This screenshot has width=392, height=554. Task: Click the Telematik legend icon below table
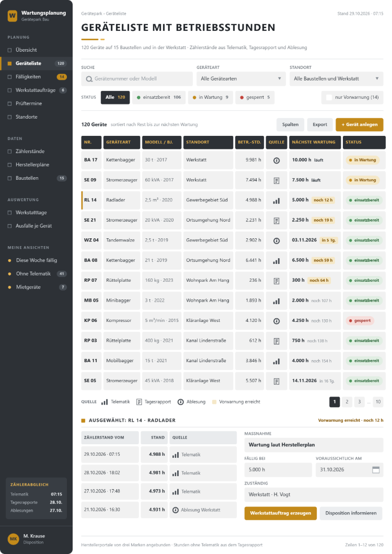(105, 402)
